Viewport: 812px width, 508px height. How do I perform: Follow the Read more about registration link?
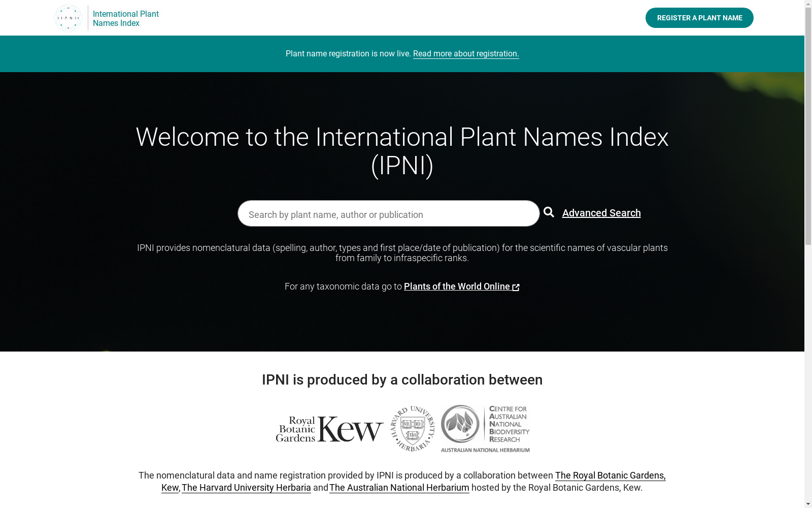tap(466, 54)
